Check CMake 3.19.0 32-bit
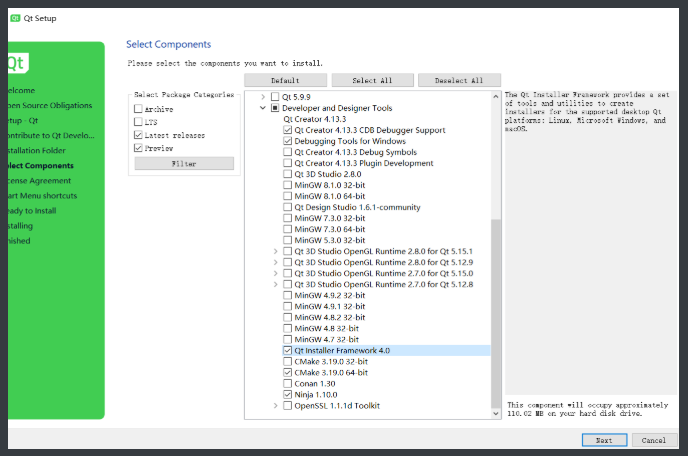The height and width of the screenshot is (456, 688). 287,361
